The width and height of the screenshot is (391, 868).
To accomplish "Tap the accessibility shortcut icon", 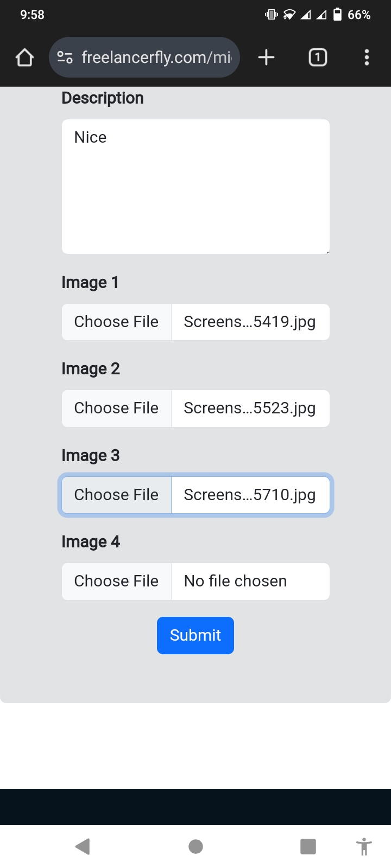I will 364,846.
